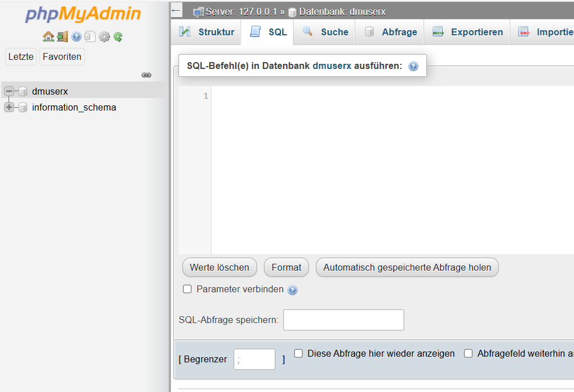
Task: Go to the Abfrage tab
Action: (x=389, y=32)
